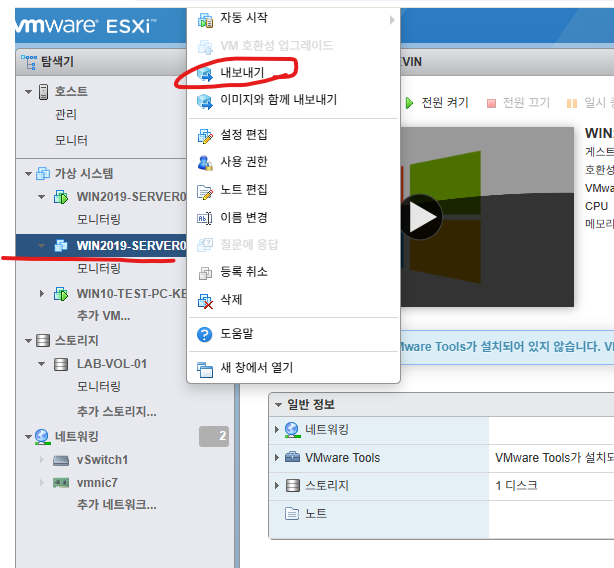Click the 내보내기 export icon
Screen dimensions: 614x568
(205, 73)
